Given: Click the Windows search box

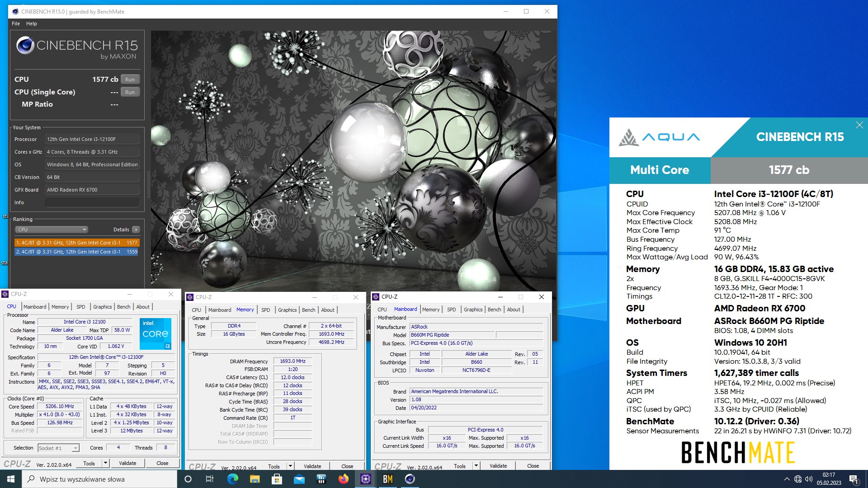Looking at the screenshot, I should click(x=99, y=479).
